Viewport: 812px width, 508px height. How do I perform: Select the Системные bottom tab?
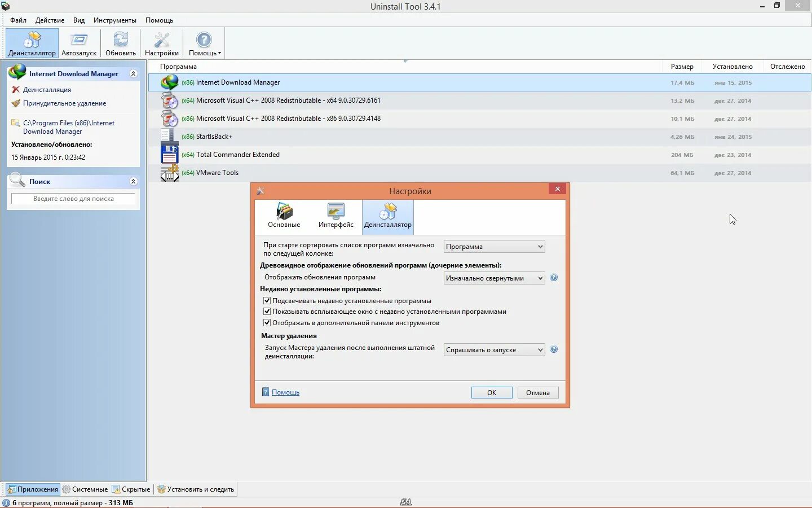pyautogui.click(x=85, y=489)
